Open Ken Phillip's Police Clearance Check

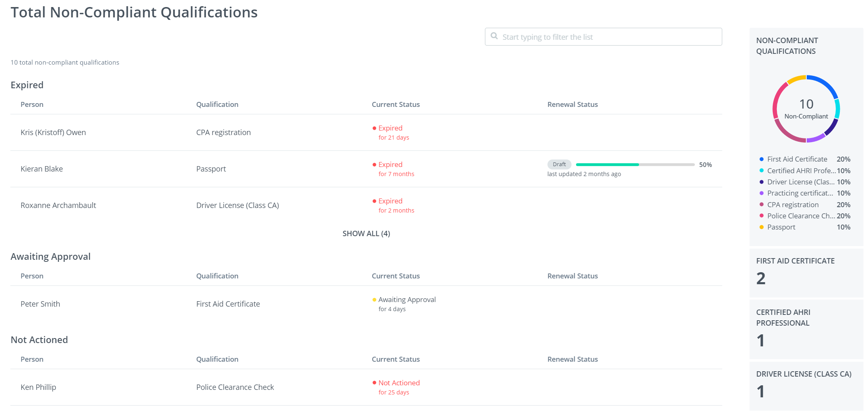pyautogui.click(x=235, y=387)
